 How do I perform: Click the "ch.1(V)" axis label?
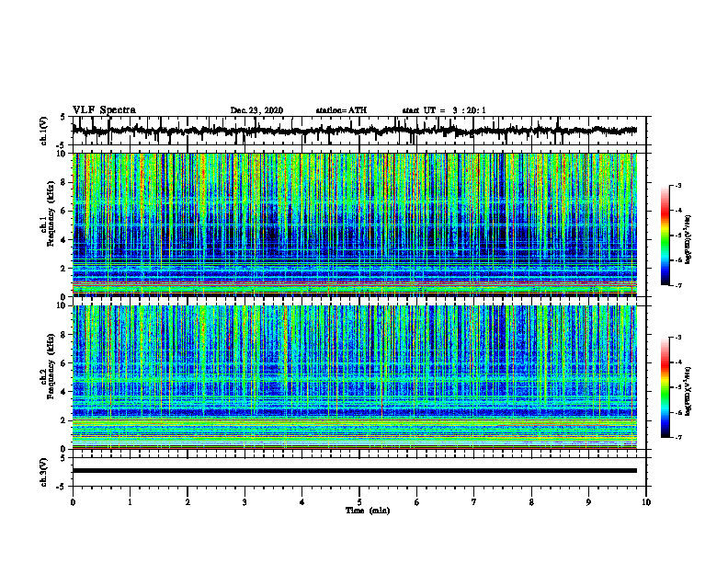pyautogui.click(x=43, y=131)
